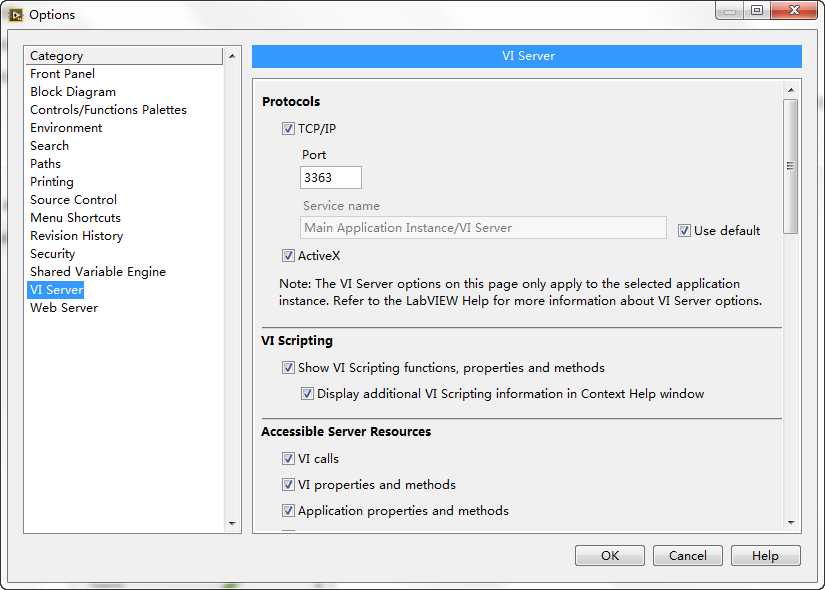The image size is (825, 590).
Task: Select the Search category
Action: [x=49, y=145]
